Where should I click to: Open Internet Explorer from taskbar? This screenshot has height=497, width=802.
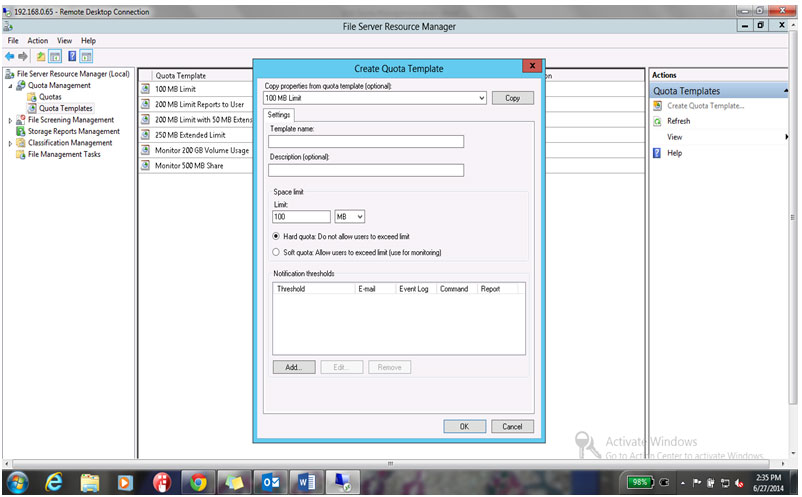click(53, 482)
